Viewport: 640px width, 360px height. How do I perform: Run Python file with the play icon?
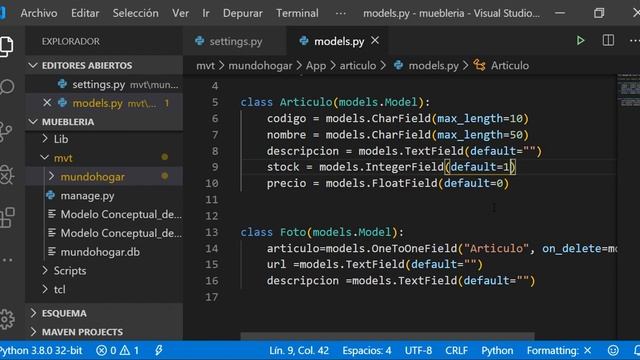coord(580,40)
